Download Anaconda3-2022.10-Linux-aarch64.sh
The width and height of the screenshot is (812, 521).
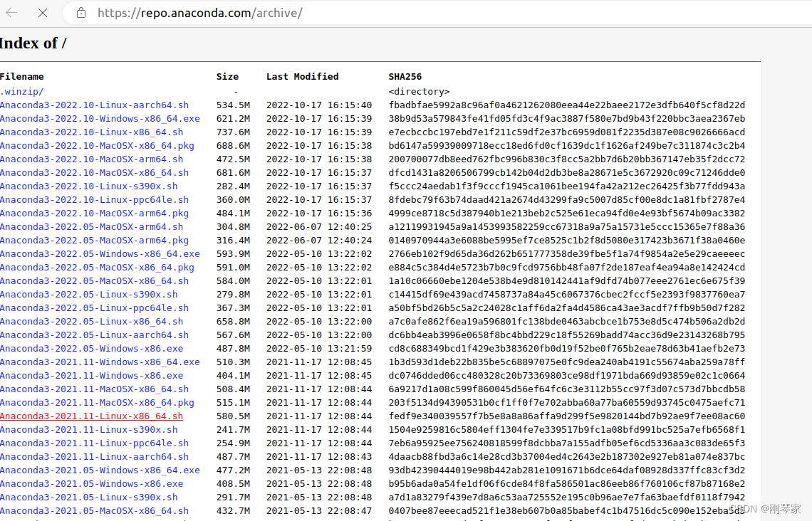pos(95,105)
